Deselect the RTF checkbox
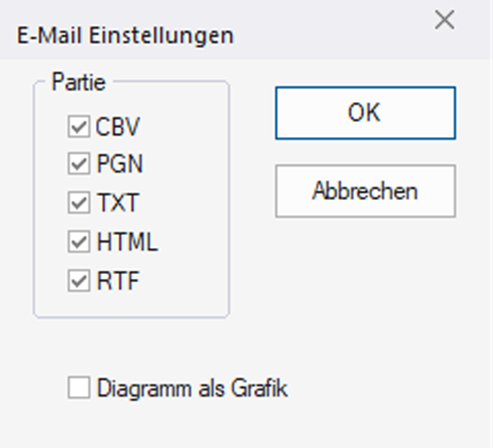493x448 pixels. click(79, 281)
